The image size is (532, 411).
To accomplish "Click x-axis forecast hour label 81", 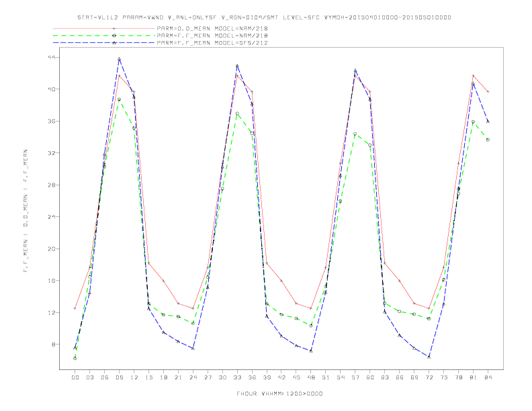I will tap(474, 377).
